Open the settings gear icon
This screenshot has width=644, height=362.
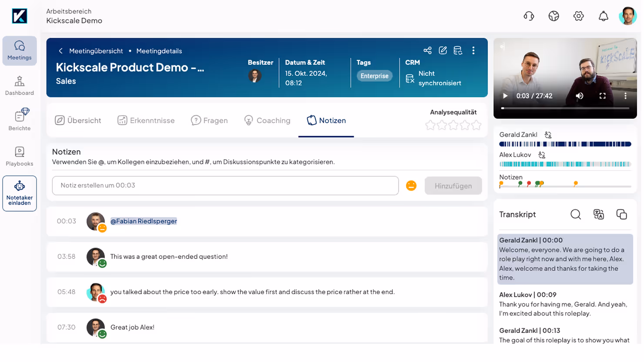(x=578, y=16)
